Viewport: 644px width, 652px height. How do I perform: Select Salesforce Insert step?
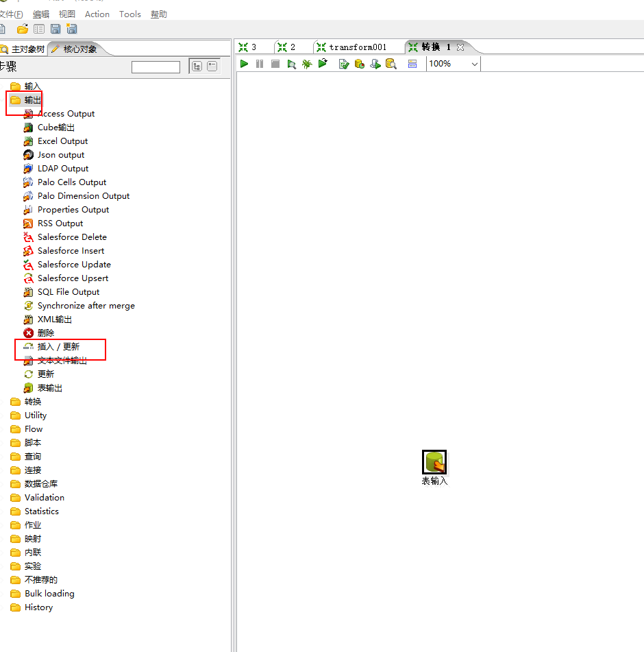tap(64, 251)
